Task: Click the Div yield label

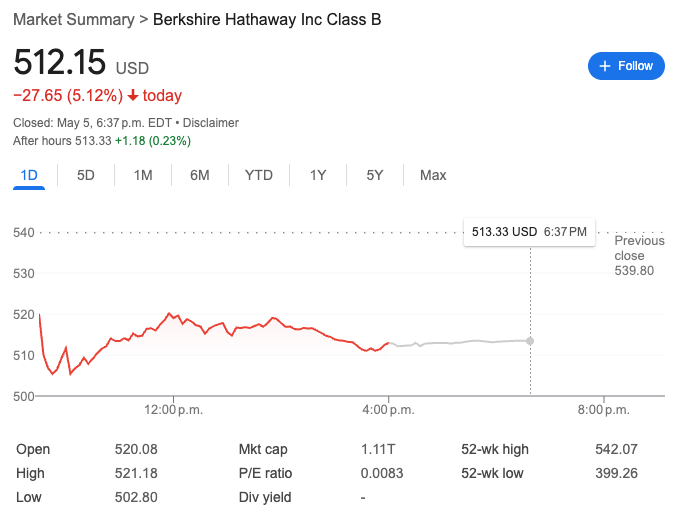Action: tap(265, 497)
